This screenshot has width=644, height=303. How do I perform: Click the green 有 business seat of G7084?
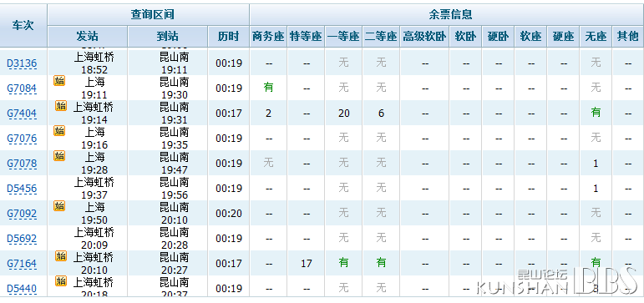pyautogui.click(x=268, y=88)
